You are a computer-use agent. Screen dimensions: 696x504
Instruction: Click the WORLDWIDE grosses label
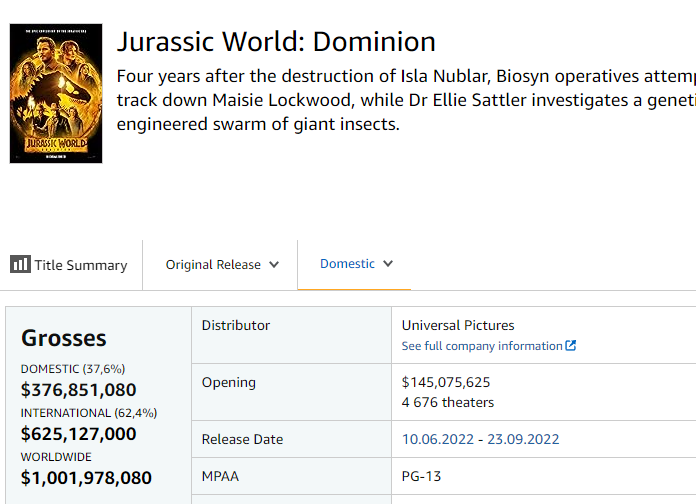tap(56, 457)
